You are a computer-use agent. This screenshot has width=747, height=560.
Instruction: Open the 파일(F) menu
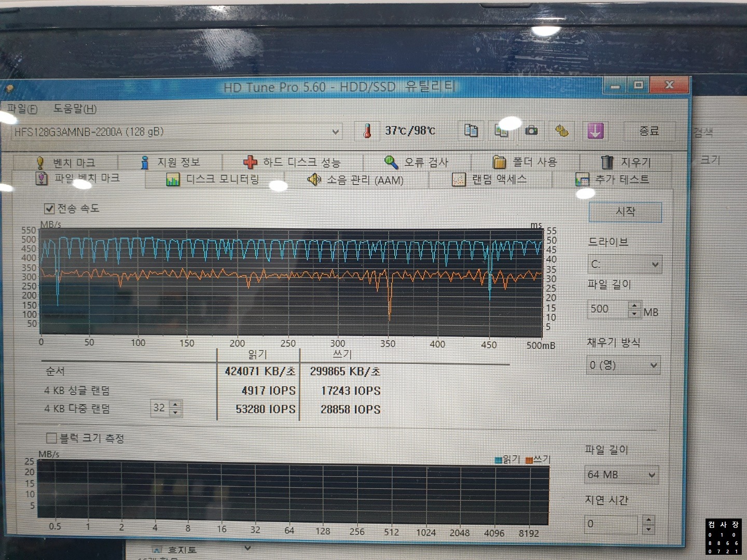[x=22, y=109]
